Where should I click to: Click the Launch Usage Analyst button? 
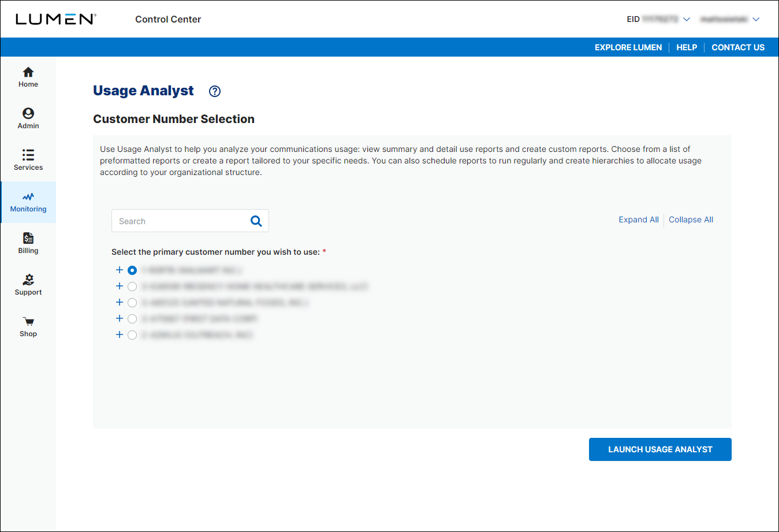pos(660,449)
